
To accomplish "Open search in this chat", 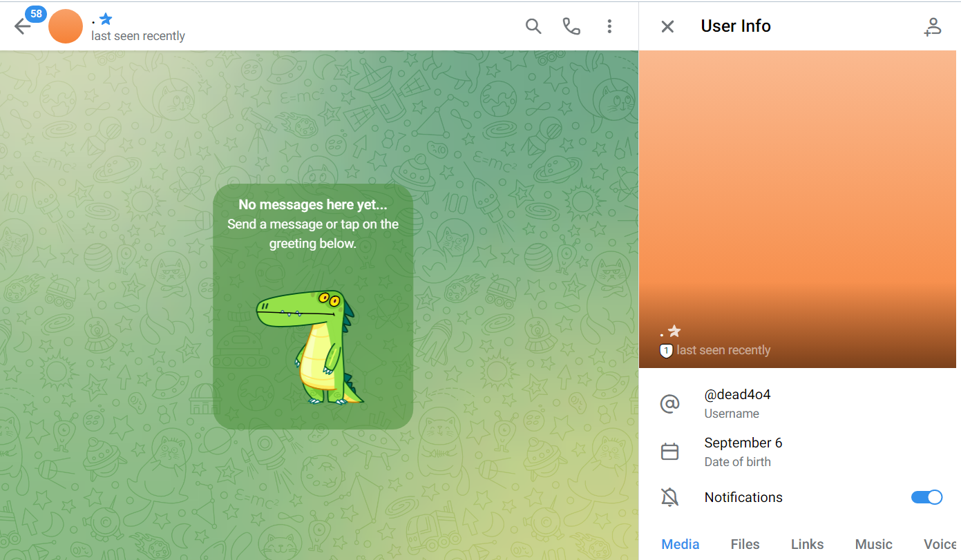I will [533, 26].
